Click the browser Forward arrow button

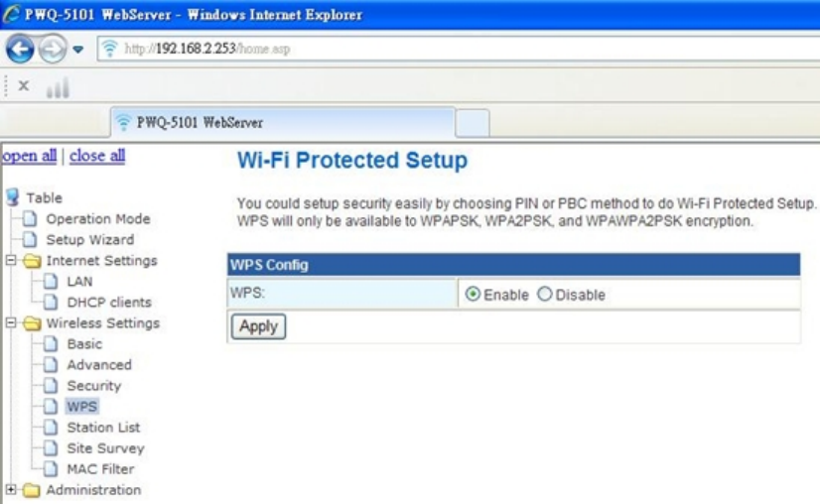pos(52,49)
